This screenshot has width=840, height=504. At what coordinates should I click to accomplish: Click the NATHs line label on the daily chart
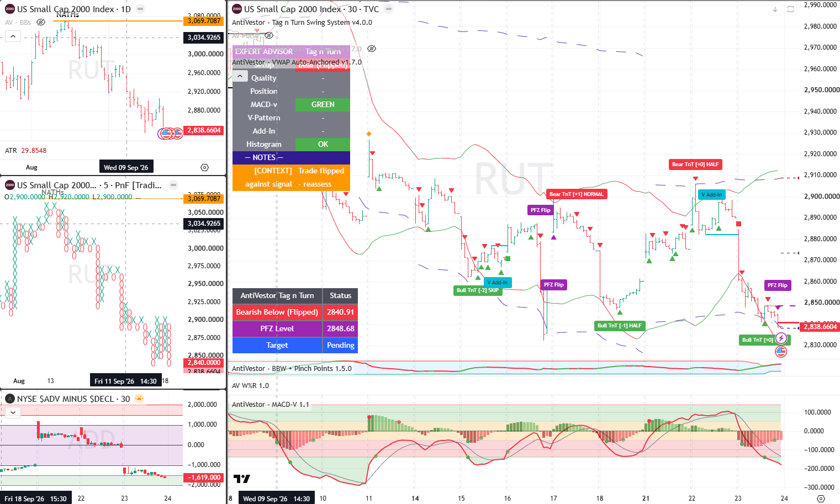[x=67, y=15]
